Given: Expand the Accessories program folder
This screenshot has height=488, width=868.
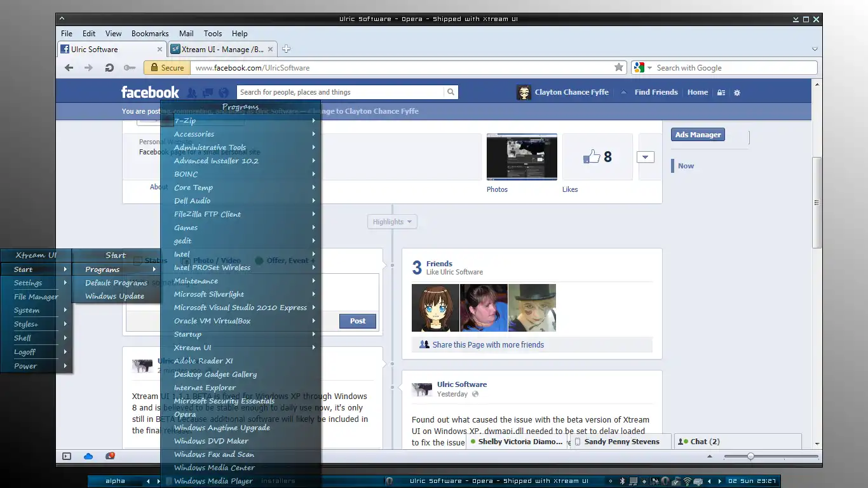Looking at the screenshot, I should pos(240,134).
